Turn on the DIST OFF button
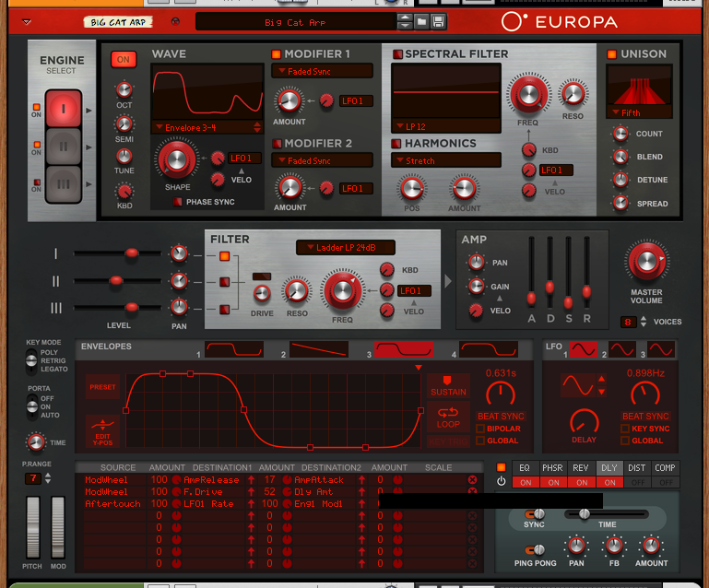 tap(638, 483)
